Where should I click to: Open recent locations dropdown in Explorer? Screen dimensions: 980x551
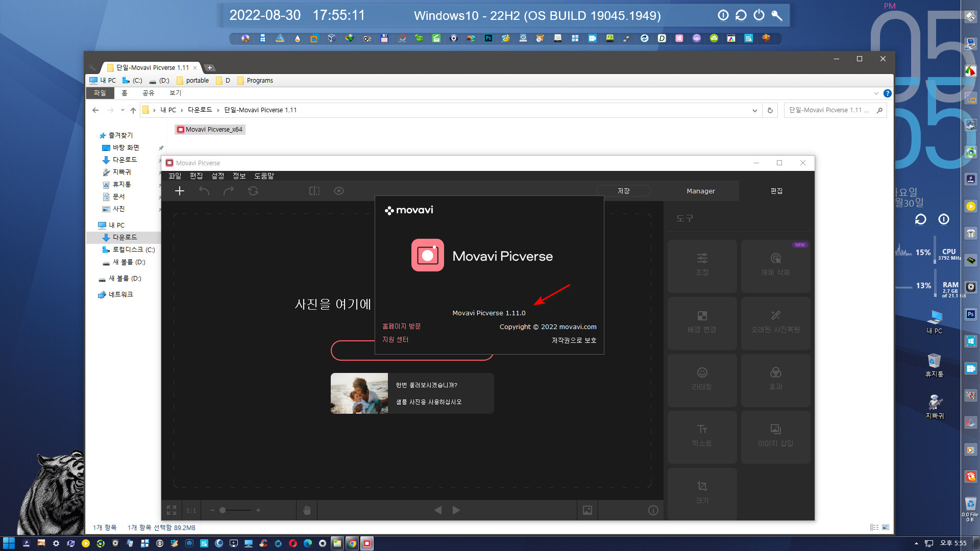122,110
